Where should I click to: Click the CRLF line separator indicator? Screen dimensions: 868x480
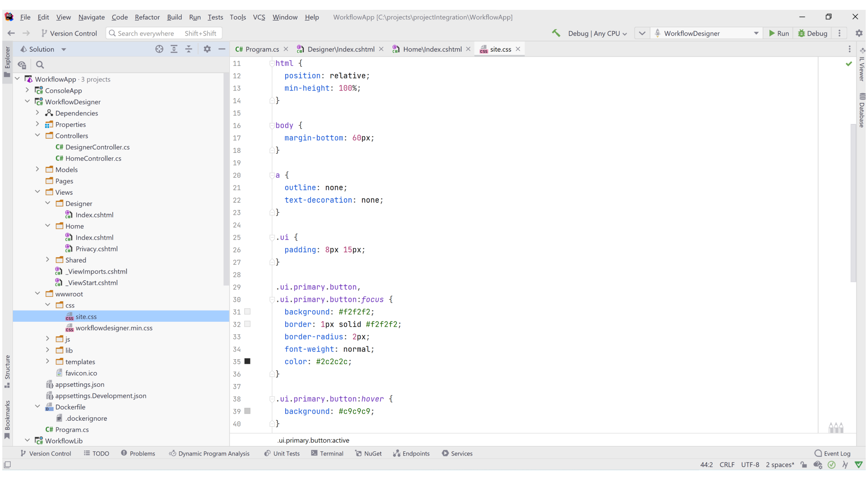pos(727,465)
